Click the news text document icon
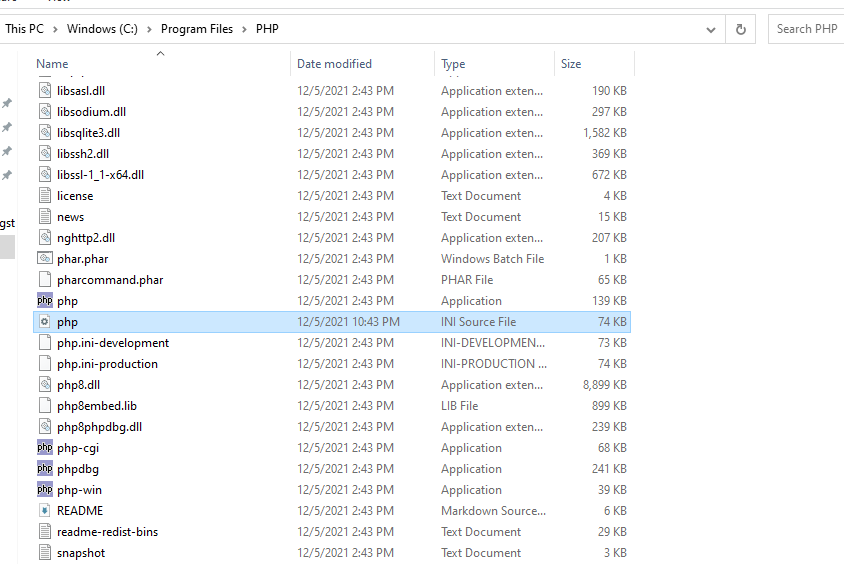This screenshot has height=570, width=844. [x=45, y=216]
